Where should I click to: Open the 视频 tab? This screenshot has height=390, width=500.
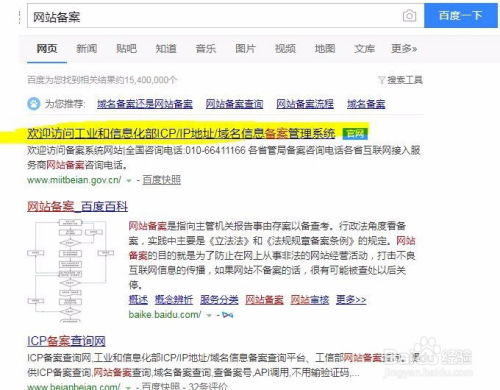pos(285,49)
